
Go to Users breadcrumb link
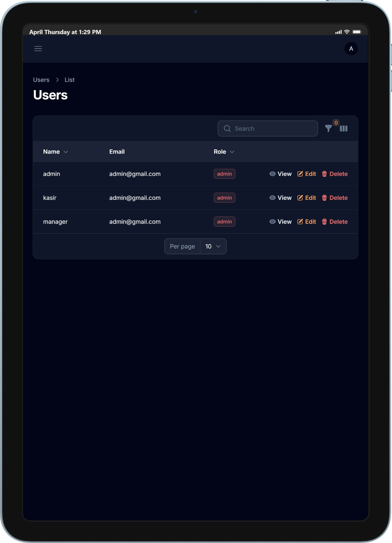click(x=41, y=80)
